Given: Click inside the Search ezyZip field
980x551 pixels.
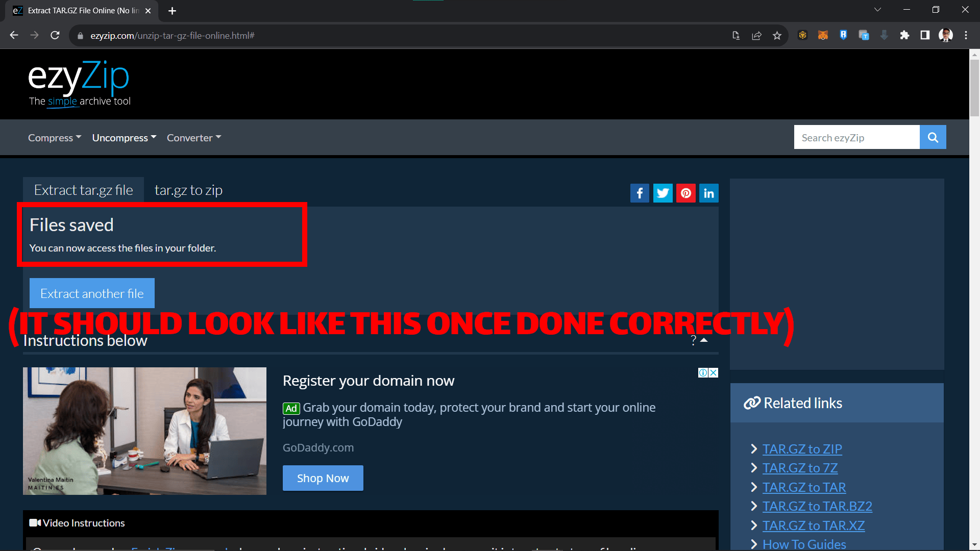Looking at the screenshot, I should pos(856,137).
